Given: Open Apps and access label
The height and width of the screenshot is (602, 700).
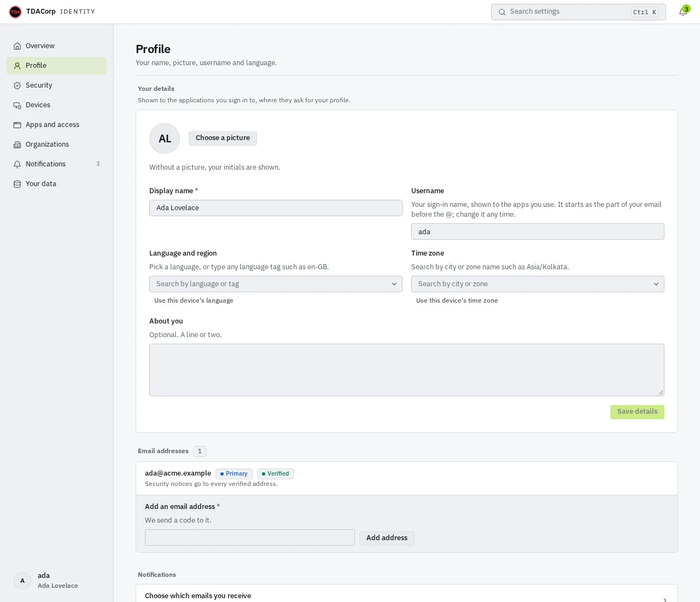Looking at the screenshot, I should coord(52,125).
